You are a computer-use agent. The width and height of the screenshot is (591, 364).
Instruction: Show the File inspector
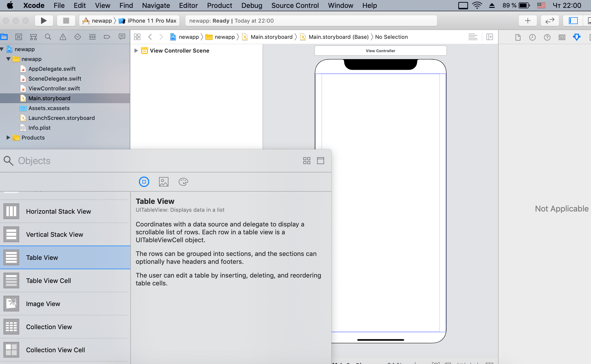click(518, 37)
